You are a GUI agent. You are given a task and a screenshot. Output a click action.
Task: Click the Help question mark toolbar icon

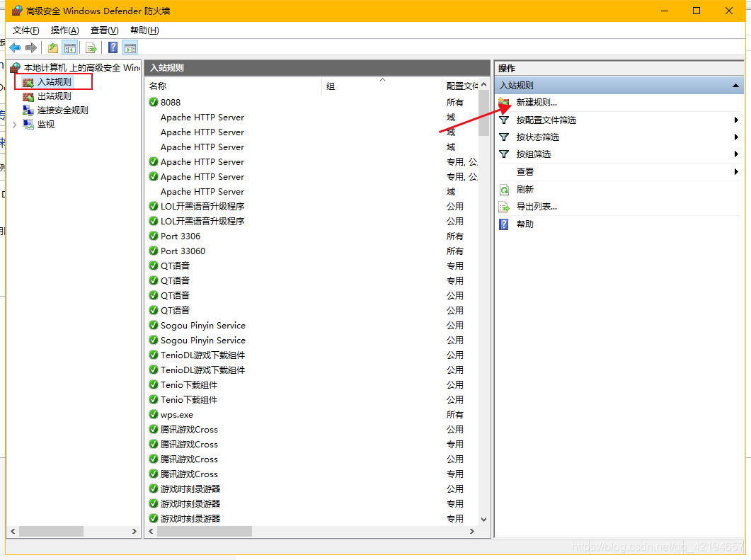(113, 47)
